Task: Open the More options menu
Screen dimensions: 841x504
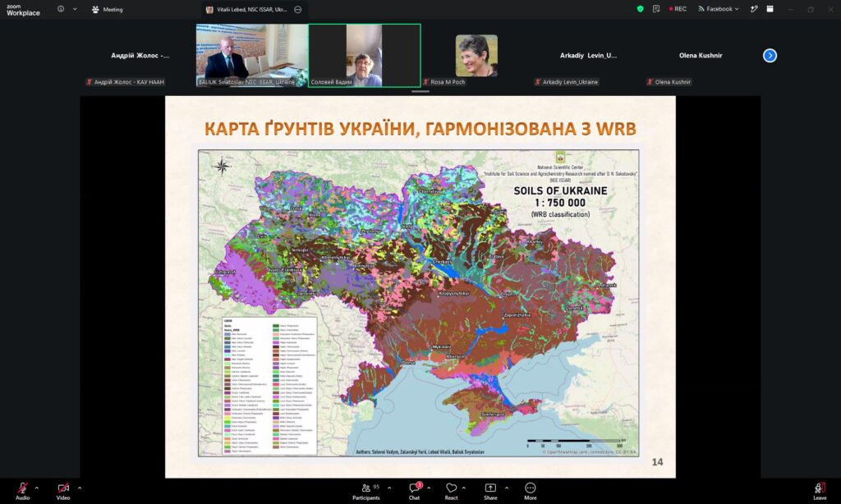Action: point(531,491)
